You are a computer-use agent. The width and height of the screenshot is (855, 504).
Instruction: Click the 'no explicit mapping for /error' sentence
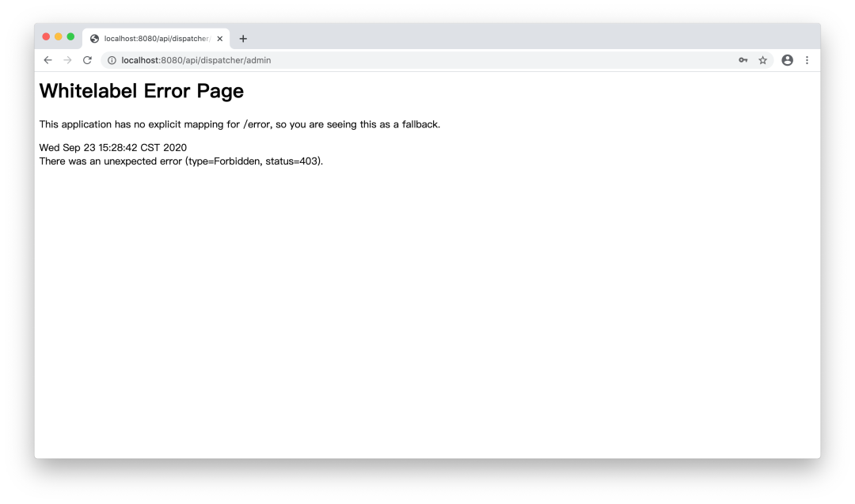click(240, 124)
